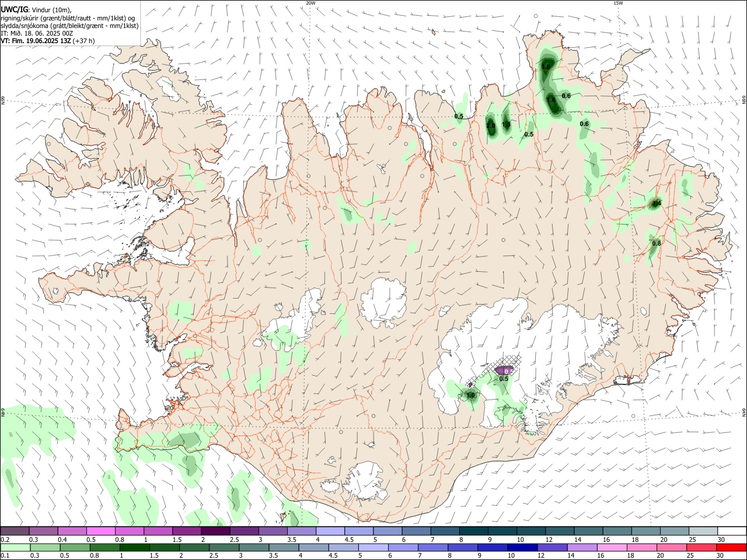Click the white swatch at 30 in top legend row
The height and width of the screenshot is (560, 747).
732,531
